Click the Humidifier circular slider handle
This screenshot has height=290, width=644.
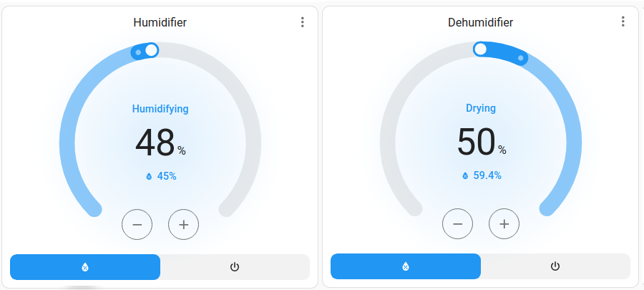[151, 49]
